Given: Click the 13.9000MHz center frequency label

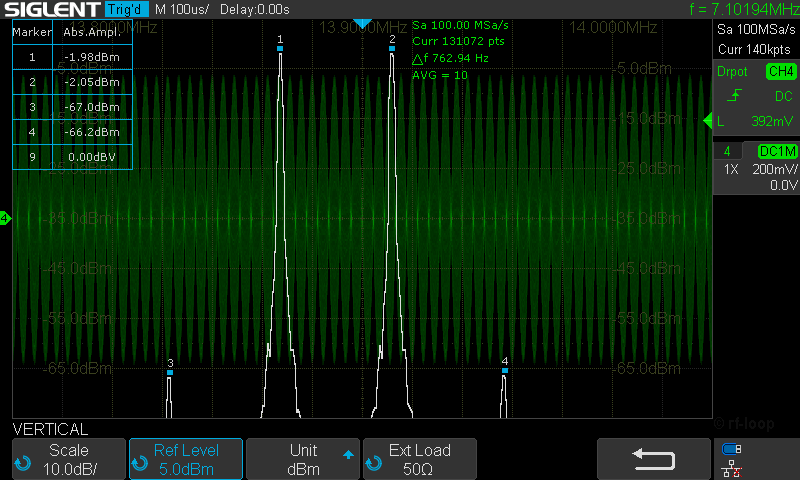Looking at the screenshot, I should (363, 27).
